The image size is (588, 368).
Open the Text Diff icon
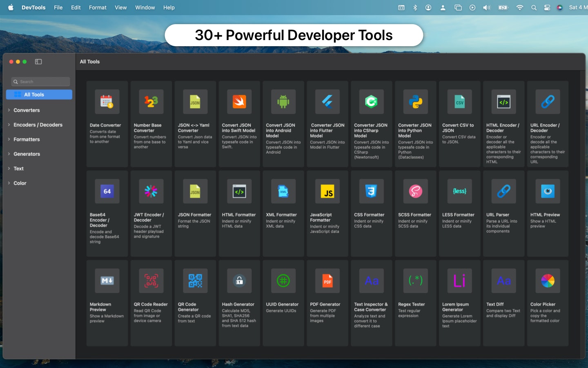[504, 280]
